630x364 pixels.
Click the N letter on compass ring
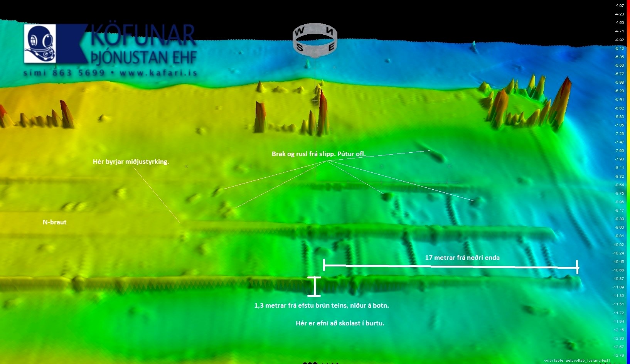(330, 30)
